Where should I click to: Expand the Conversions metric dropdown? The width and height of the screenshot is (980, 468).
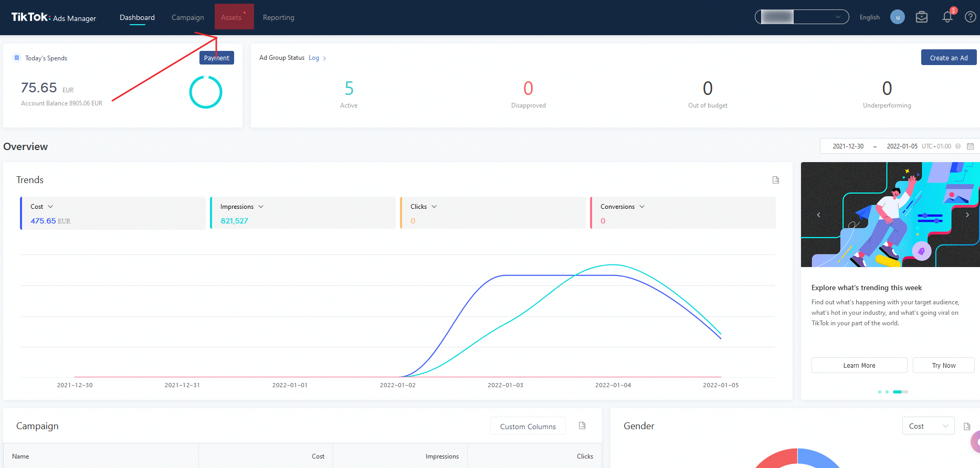click(642, 207)
